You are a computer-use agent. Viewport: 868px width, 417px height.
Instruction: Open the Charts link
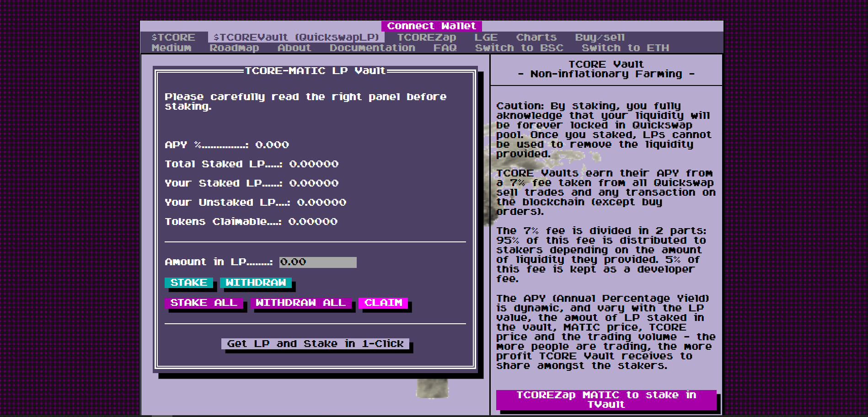(536, 37)
